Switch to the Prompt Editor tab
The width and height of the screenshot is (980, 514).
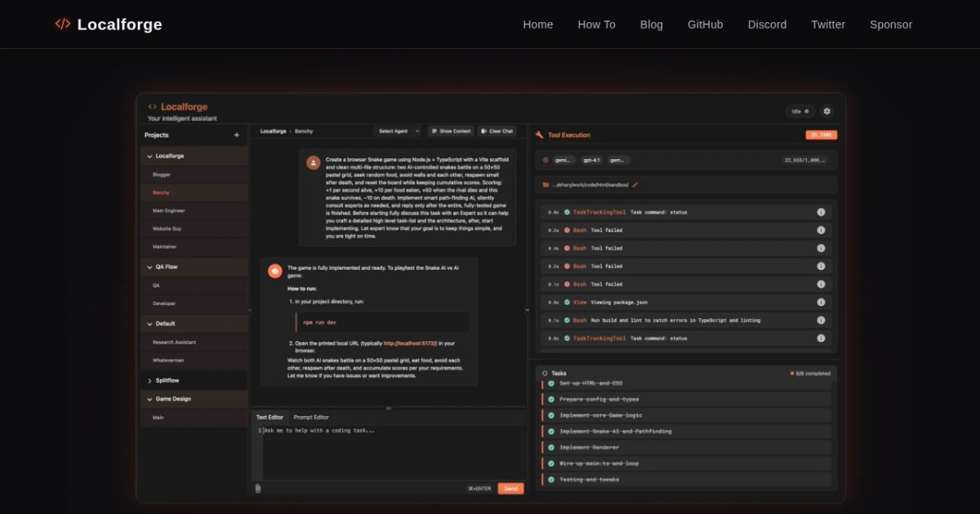(x=313, y=417)
